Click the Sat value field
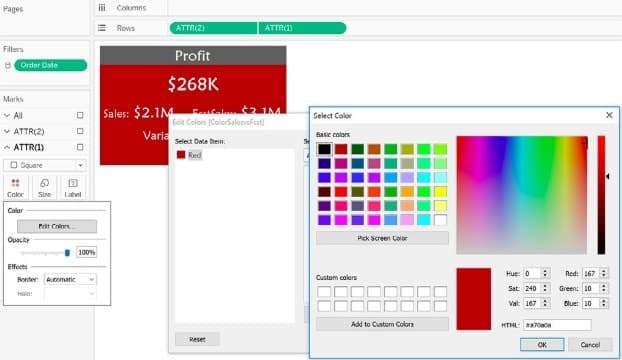The width and height of the screenshot is (622, 360). pos(532,288)
